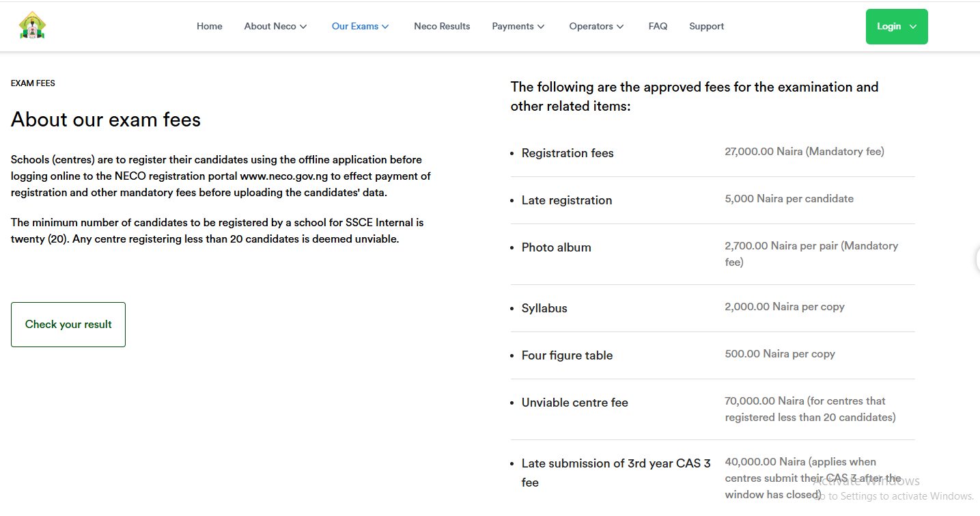Go to Neco Results
This screenshot has width=980, height=516.
(442, 26)
